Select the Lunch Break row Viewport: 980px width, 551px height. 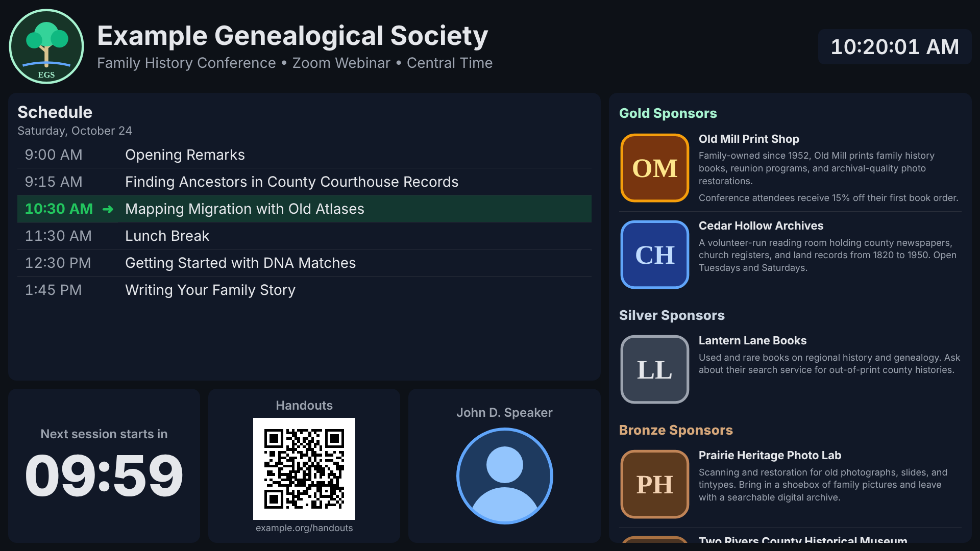[304, 236]
